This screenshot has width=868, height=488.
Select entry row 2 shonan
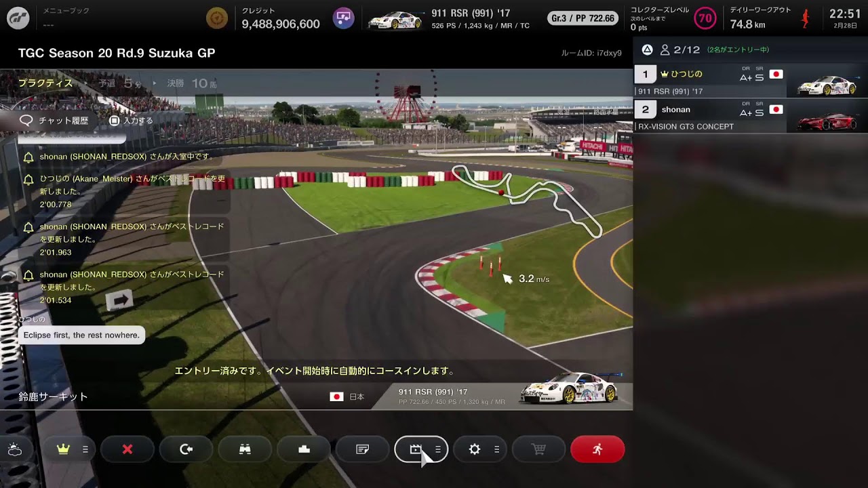(751, 116)
